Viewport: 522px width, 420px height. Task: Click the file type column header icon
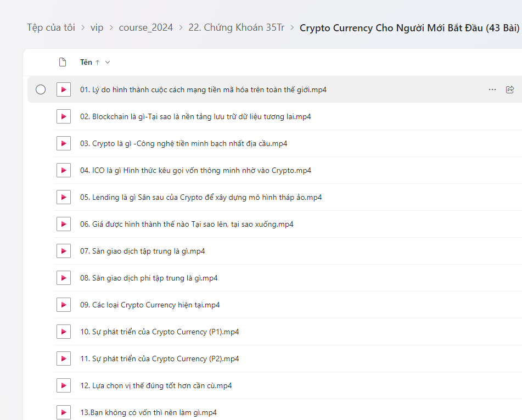point(63,62)
